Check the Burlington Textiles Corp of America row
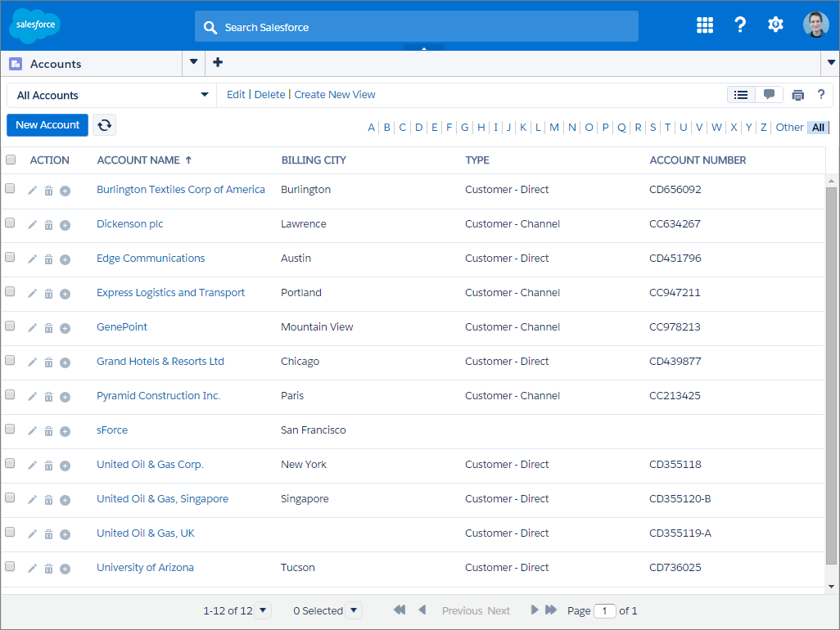 click(10, 188)
